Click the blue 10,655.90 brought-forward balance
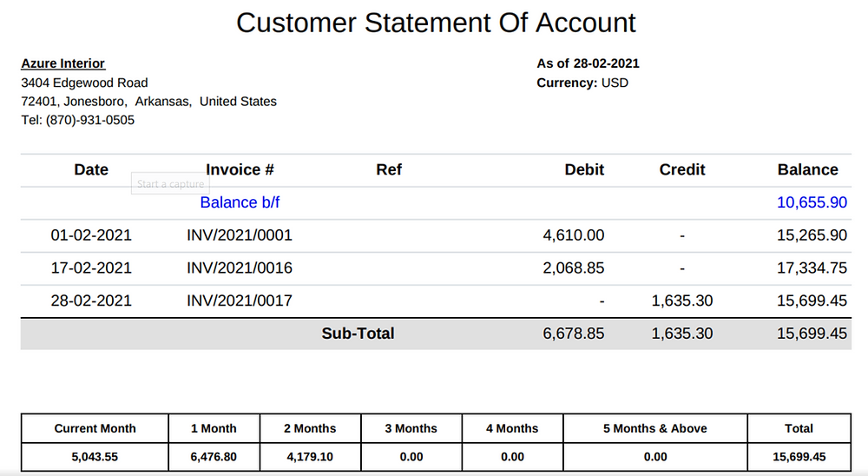The height and width of the screenshot is (476, 868). [812, 202]
